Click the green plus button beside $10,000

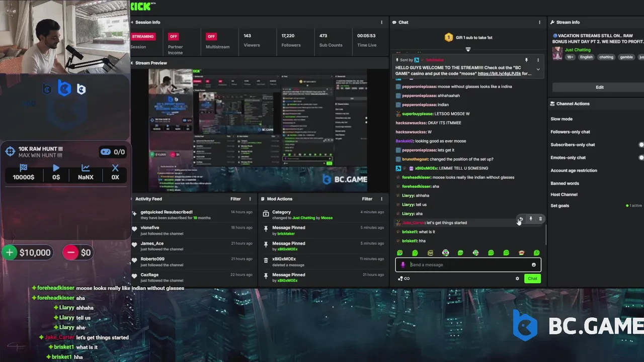tap(10, 253)
